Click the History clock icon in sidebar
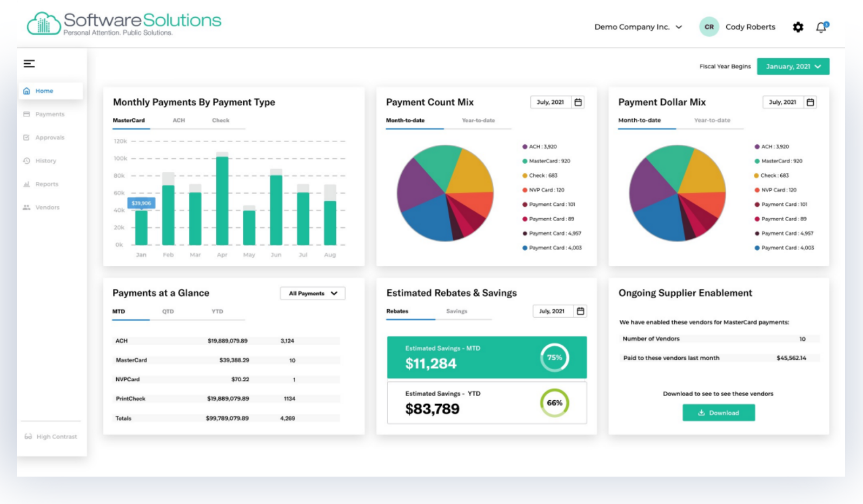 [x=26, y=160]
